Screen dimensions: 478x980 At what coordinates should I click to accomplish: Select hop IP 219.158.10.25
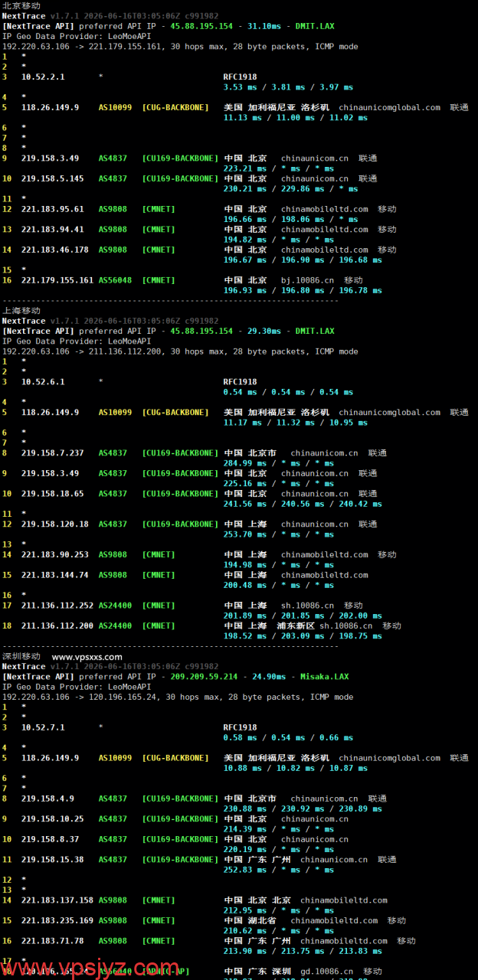pos(53,819)
